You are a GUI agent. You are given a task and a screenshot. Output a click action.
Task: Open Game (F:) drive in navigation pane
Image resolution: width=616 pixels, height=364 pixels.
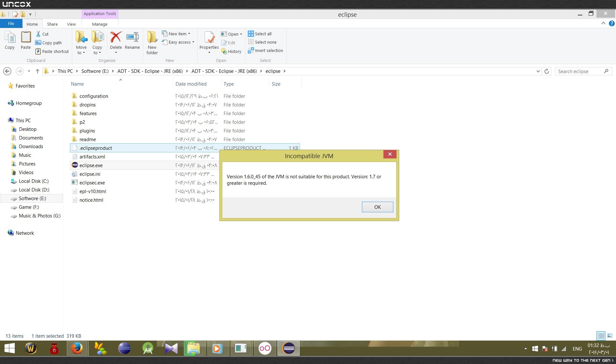29,207
